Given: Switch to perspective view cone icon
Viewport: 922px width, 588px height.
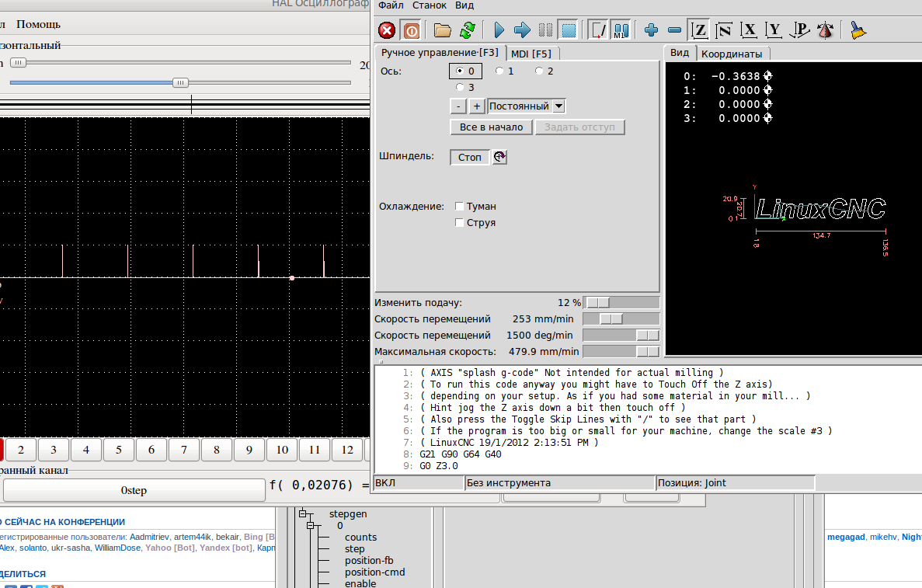Looking at the screenshot, I should pyautogui.click(x=825, y=30).
